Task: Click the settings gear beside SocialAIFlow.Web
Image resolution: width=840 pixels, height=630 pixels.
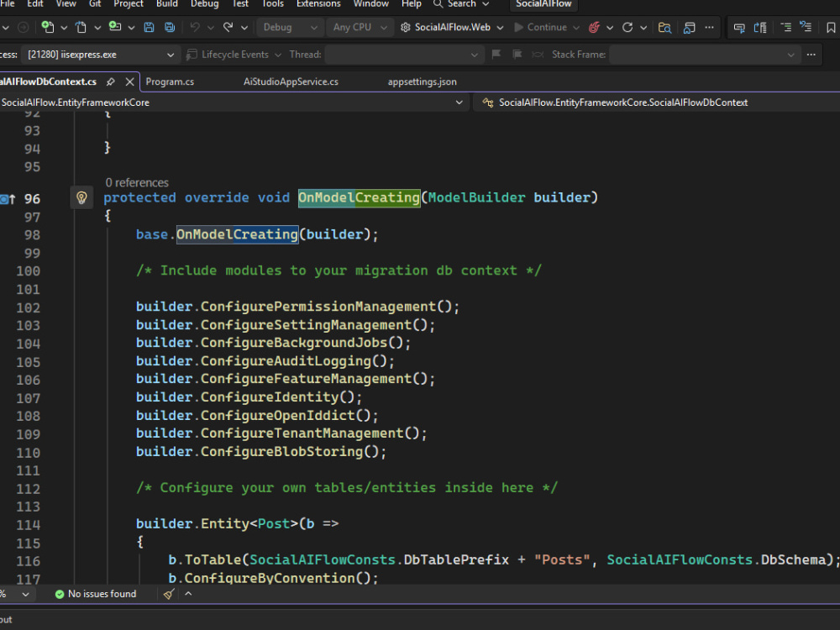Action: [406, 28]
